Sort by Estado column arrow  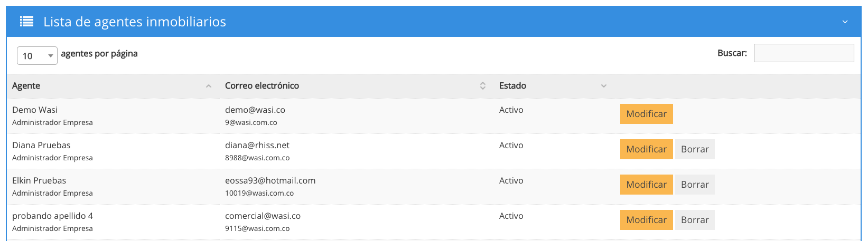click(x=604, y=86)
